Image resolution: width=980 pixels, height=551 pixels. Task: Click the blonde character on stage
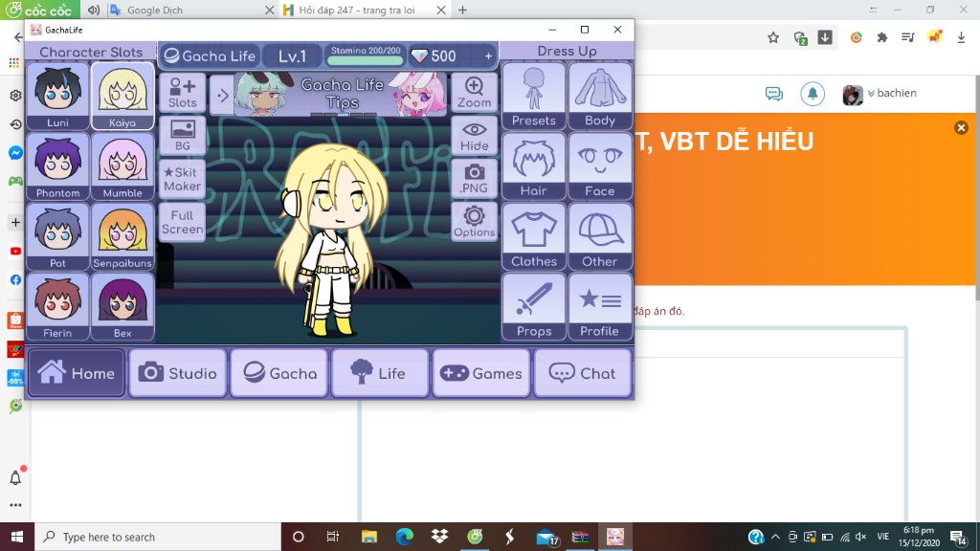(332, 240)
